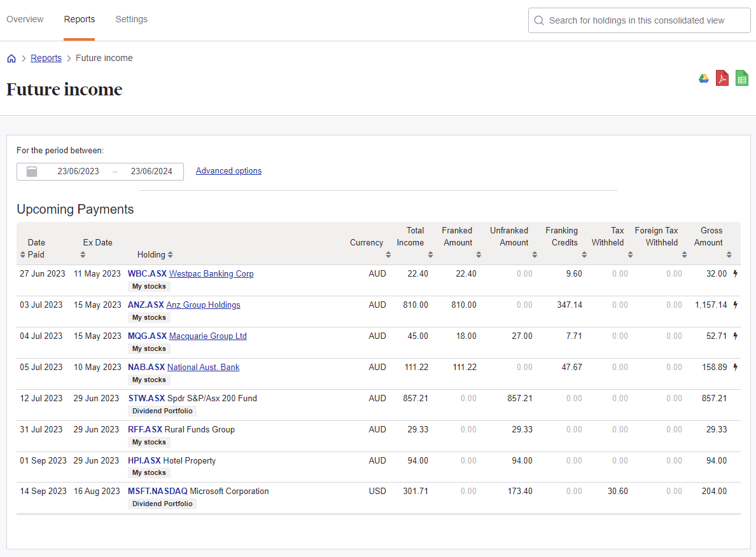
Task: Export the report as a spreadsheet
Action: tap(741, 78)
